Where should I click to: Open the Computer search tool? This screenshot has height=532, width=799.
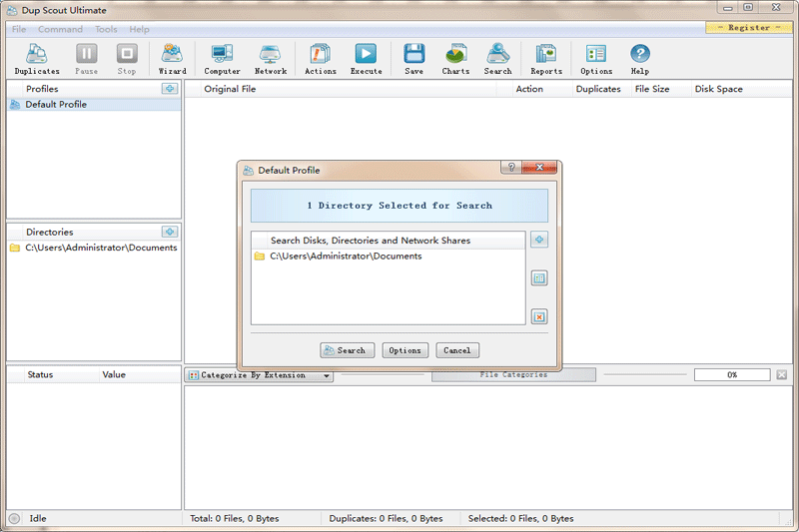pos(222,59)
